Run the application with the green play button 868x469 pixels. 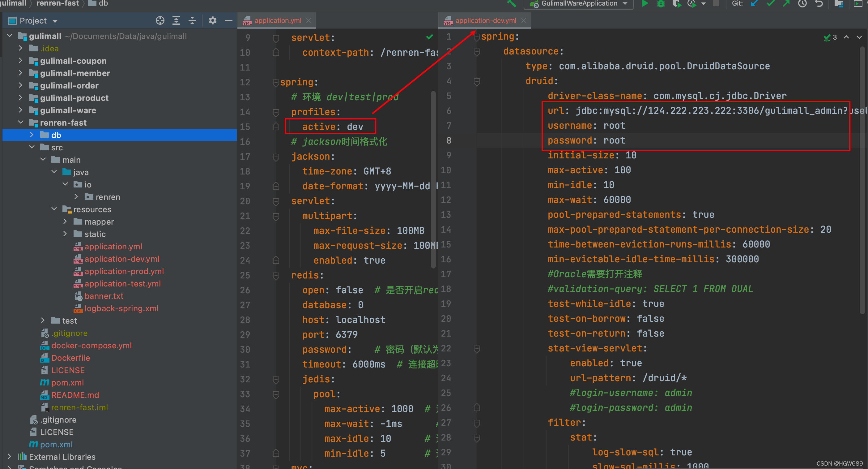click(645, 4)
